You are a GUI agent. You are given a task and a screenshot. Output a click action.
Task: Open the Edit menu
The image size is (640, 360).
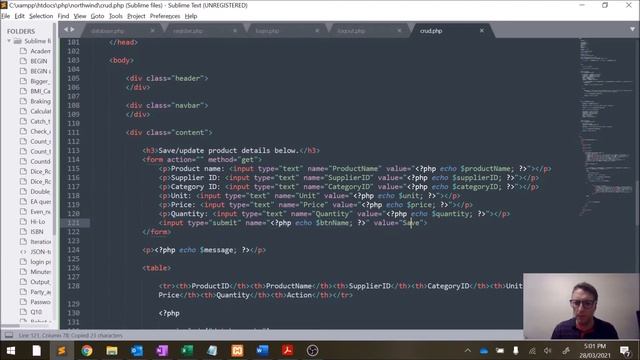[x=20, y=16]
